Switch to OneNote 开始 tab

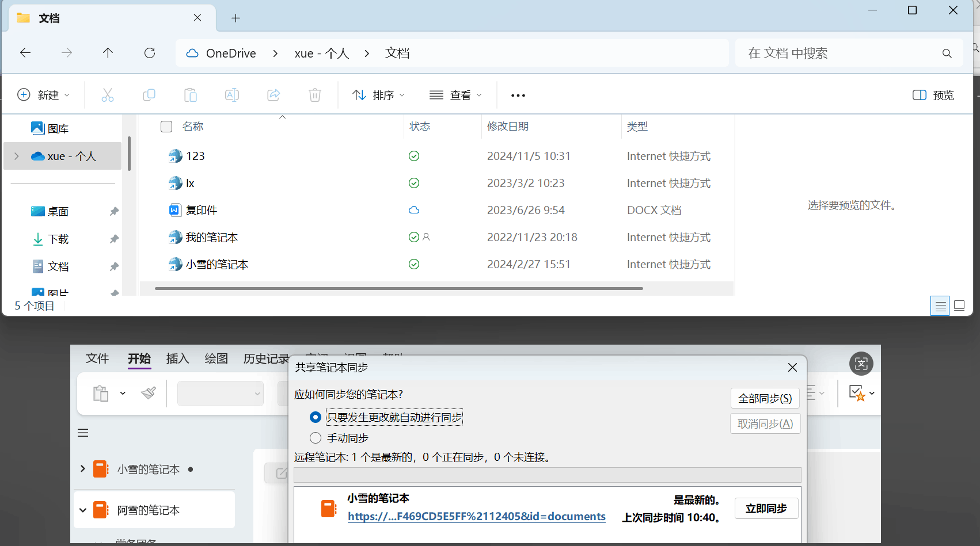139,358
